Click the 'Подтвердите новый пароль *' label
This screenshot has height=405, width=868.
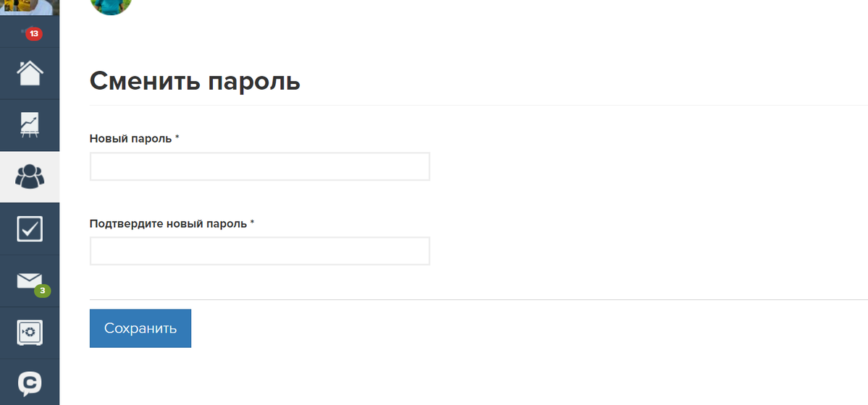coord(168,223)
